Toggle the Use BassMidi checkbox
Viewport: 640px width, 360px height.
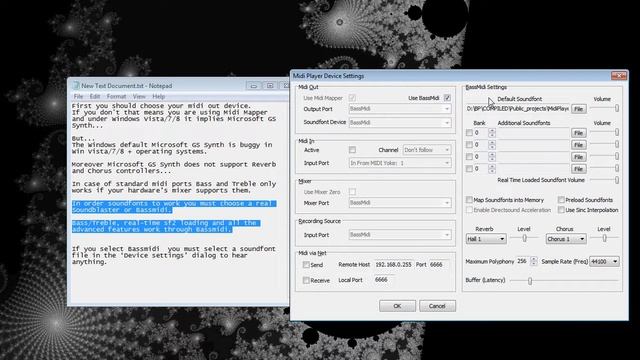coord(447,98)
